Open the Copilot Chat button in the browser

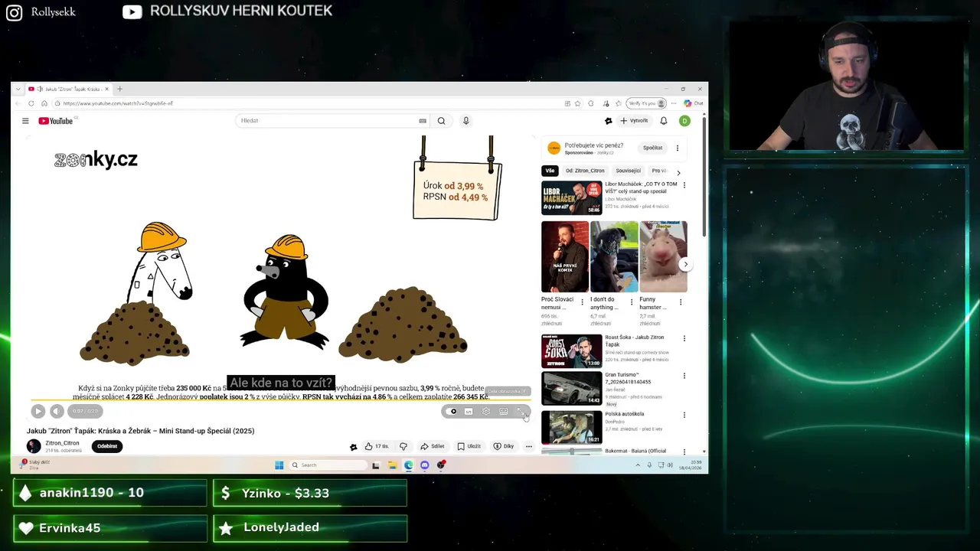coord(694,103)
